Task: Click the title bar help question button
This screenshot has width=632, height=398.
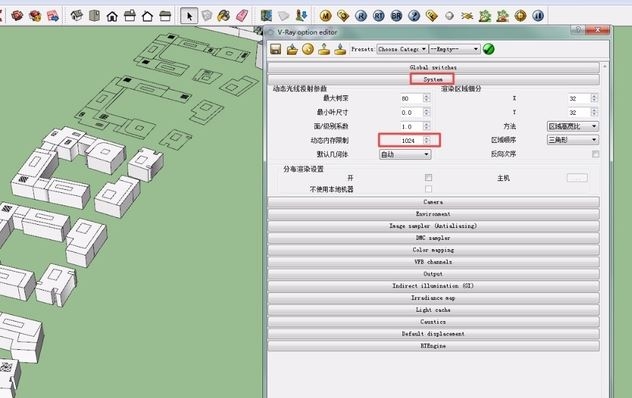Action: point(578,29)
